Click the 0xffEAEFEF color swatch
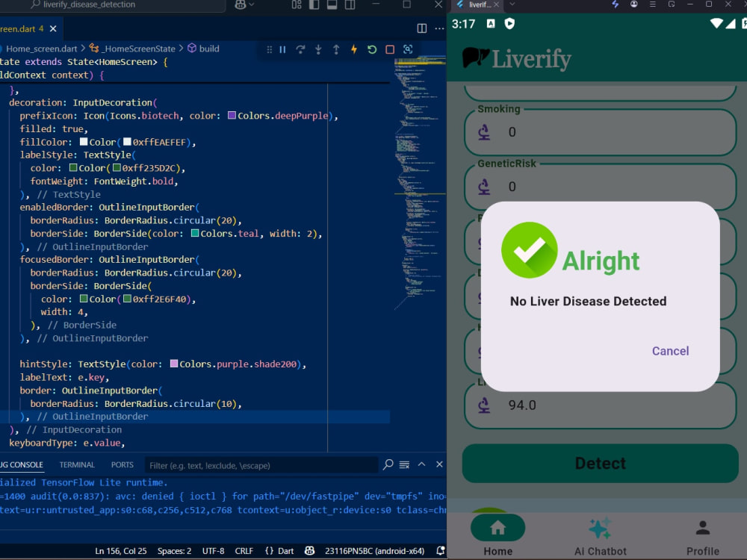747x560 pixels. click(x=127, y=141)
